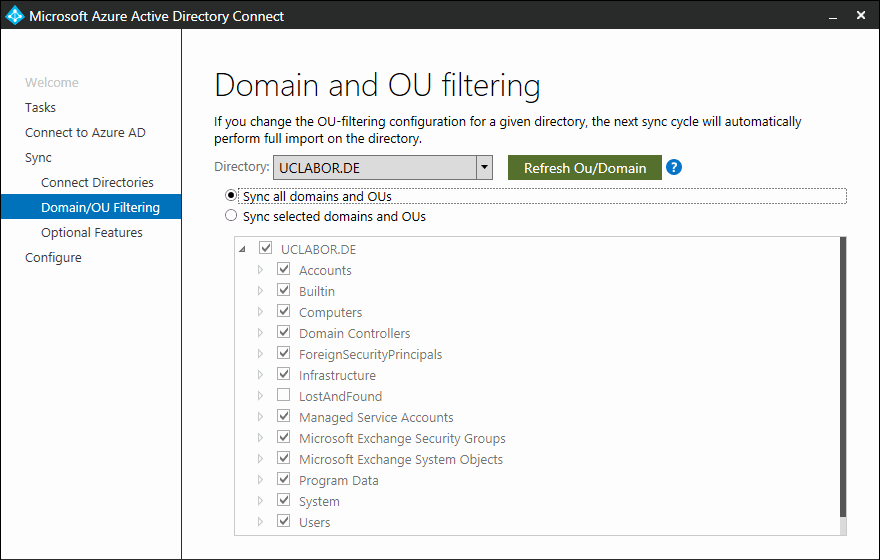Expand the Builtin tree node
The width and height of the screenshot is (880, 560).
pos(260,291)
